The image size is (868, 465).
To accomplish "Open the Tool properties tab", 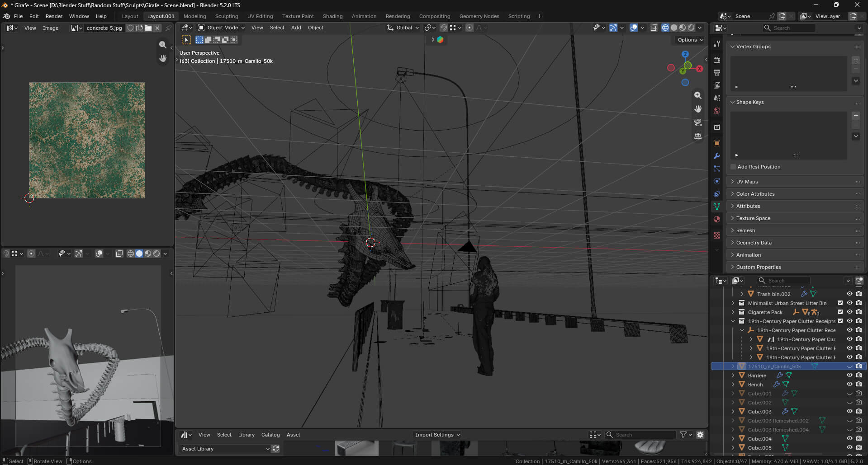I will tap(717, 44).
